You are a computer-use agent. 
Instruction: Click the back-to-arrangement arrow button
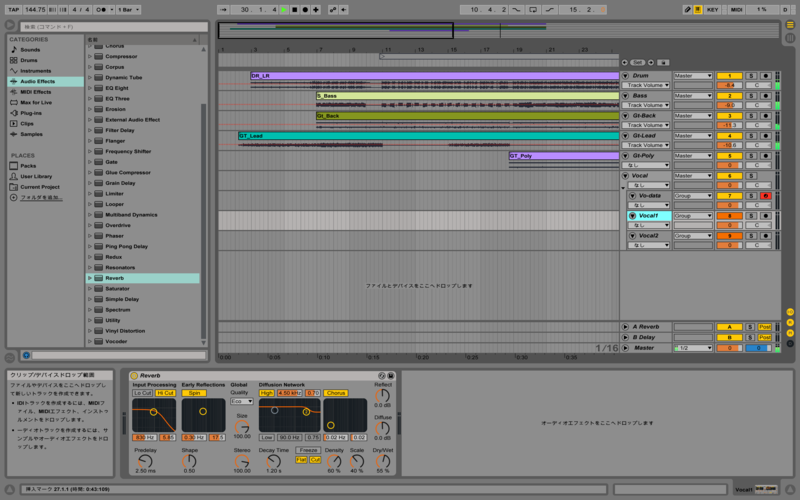[344, 10]
